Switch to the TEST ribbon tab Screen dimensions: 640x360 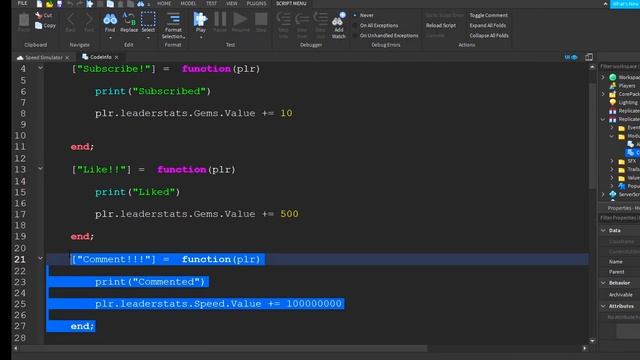211,3
